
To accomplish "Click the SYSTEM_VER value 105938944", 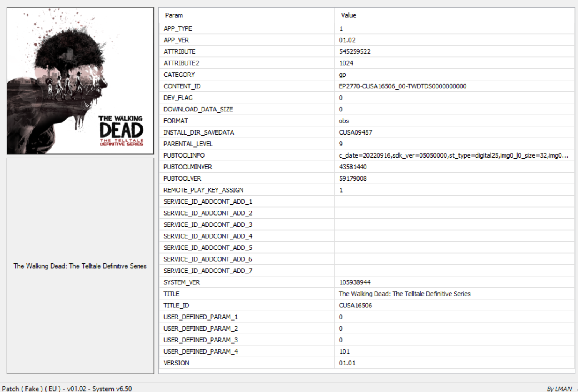I will click(x=355, y=282).
